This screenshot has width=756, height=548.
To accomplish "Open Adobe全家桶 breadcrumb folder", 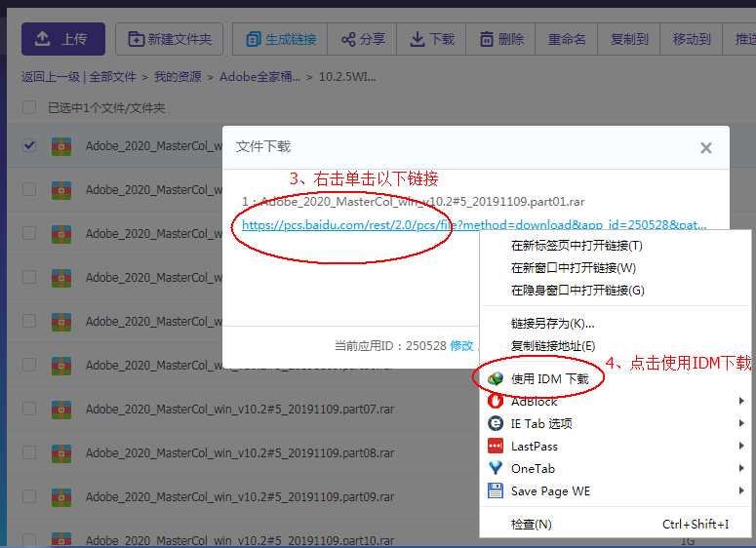I will 259,77.
